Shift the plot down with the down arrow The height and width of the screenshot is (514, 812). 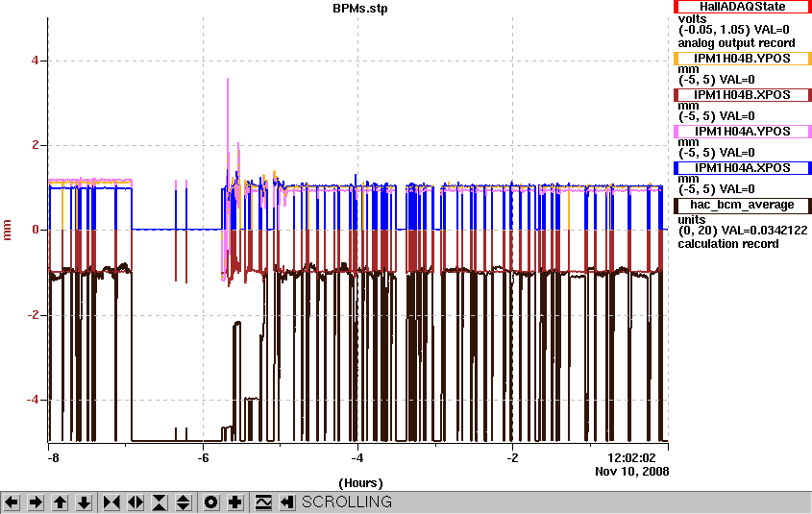[x=84, y=502]
